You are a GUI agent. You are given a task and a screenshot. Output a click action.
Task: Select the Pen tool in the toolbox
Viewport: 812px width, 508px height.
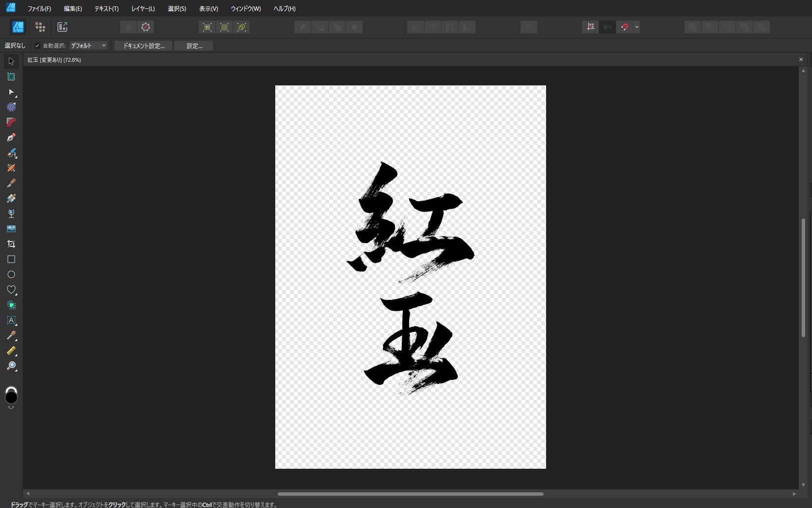11,137
